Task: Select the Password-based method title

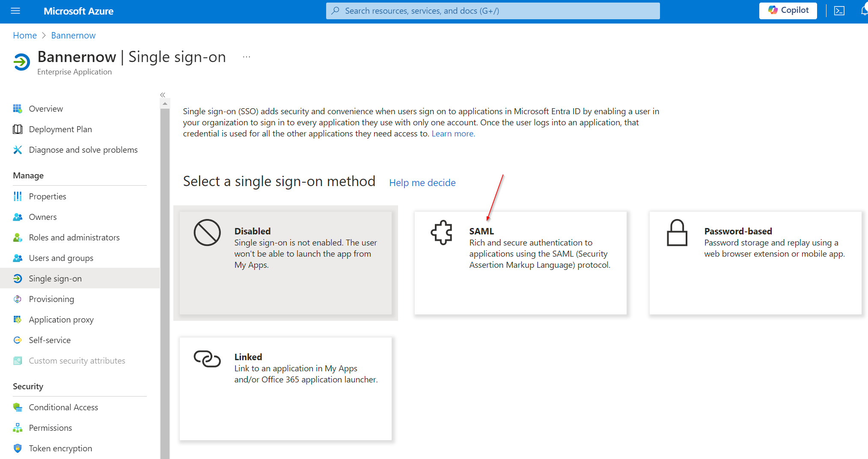Action: (x=738, y=231)
